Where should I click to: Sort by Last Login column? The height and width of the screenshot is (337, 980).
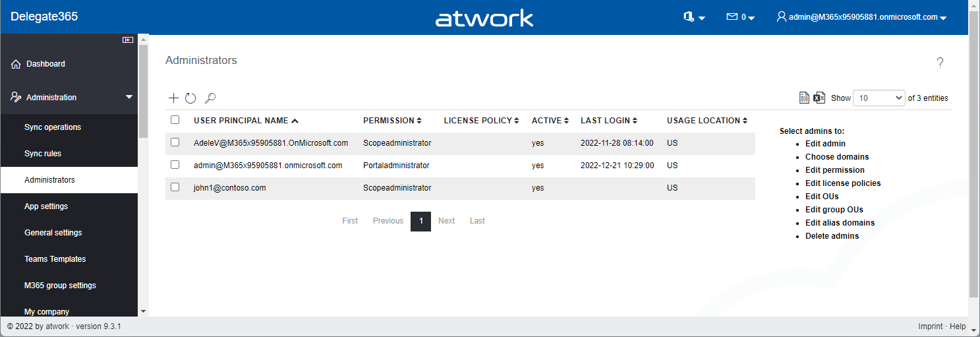pyautogui.click(x=609, y=121)
